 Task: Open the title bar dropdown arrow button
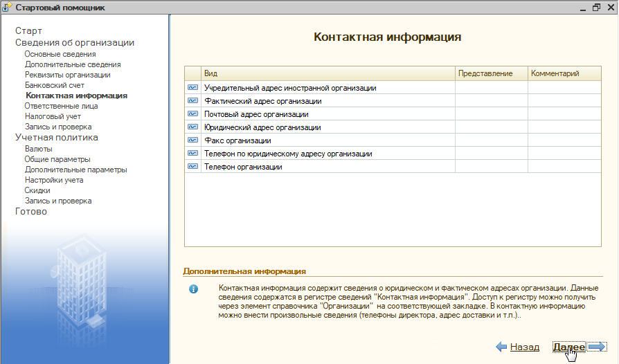pos(577,8)
